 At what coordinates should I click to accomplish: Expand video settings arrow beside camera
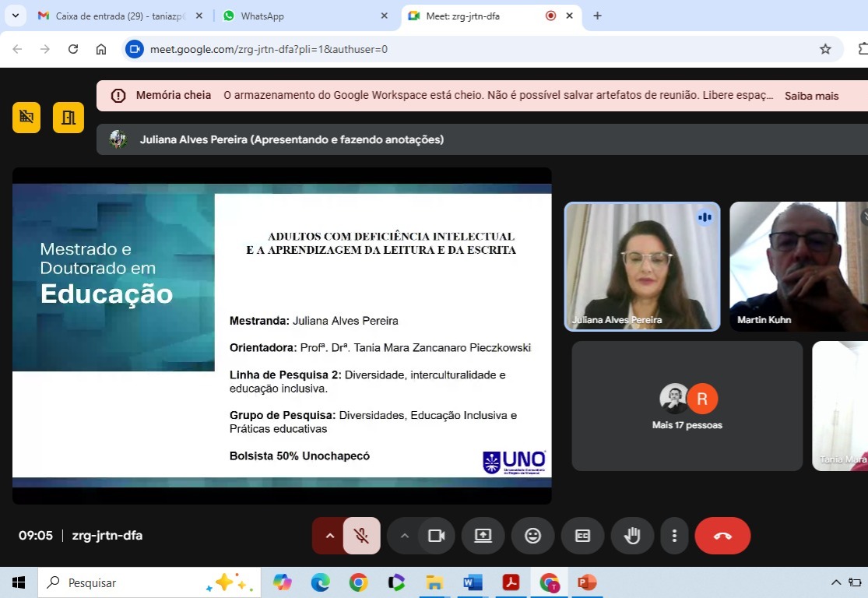click(x=404, y=536)
